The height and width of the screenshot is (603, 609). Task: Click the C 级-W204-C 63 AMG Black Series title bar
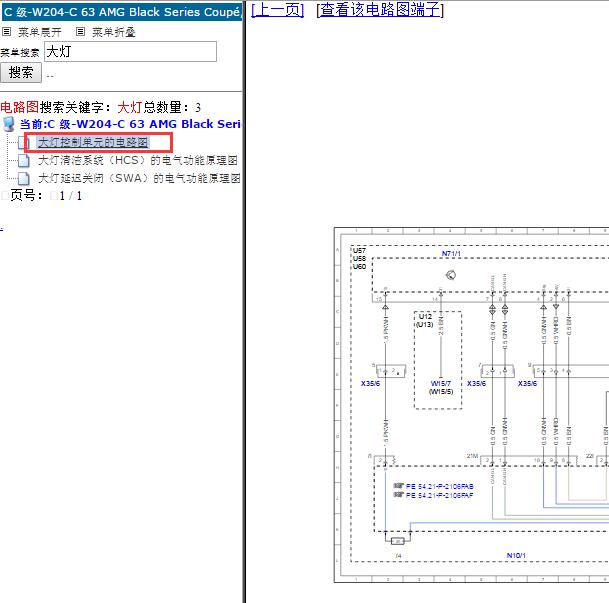122,12
